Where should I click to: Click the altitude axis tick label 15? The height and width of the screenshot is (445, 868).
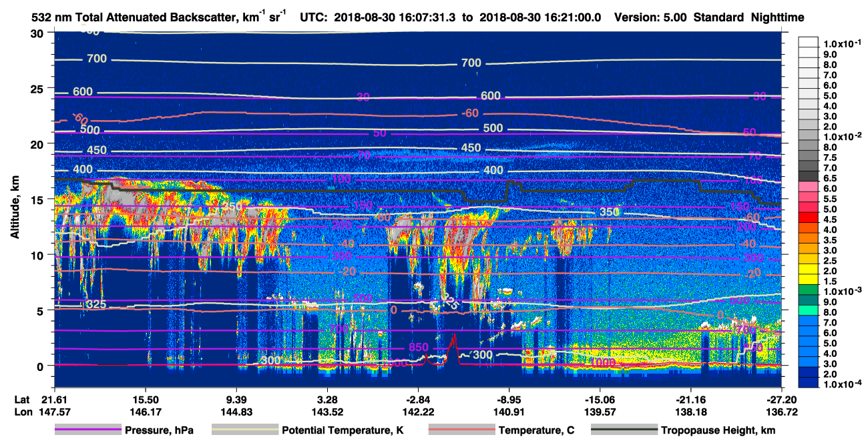(38, 199)
